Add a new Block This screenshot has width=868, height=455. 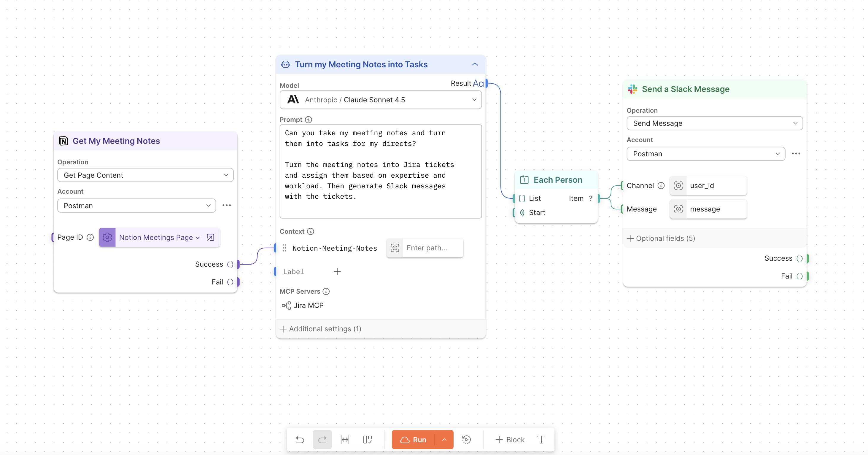click(509, 440)
